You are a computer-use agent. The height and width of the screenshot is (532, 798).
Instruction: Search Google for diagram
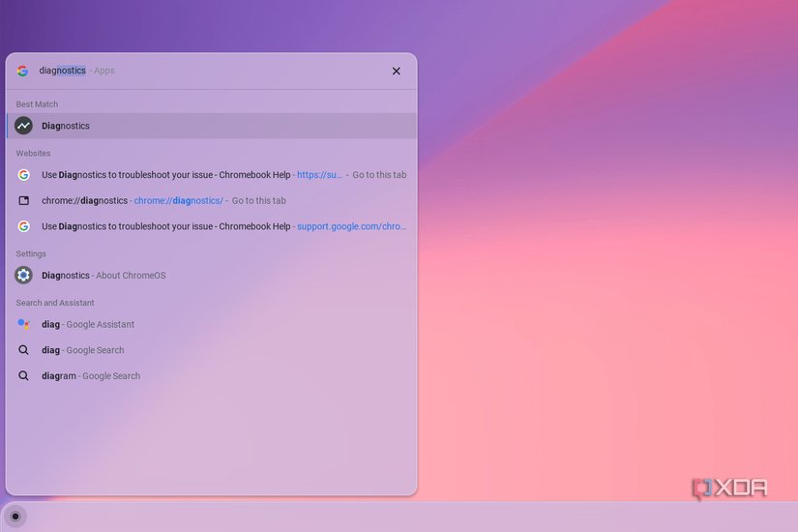point(212,375)
